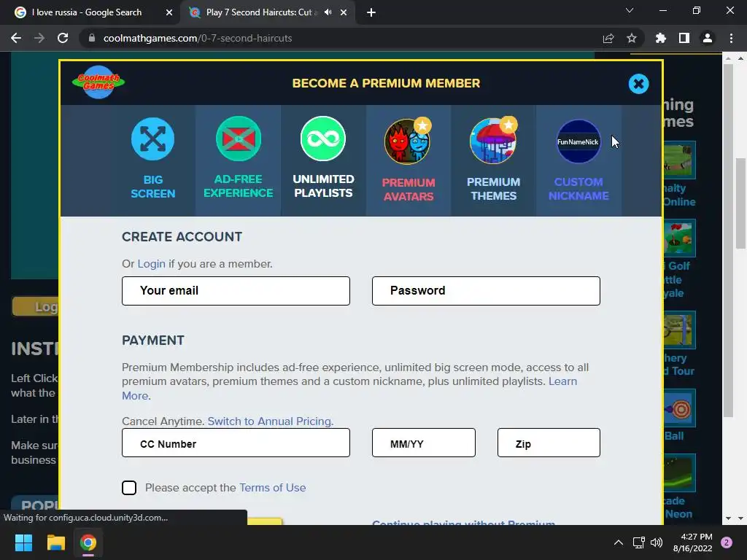The height and width of the screenshot is (560, 747).
Task: Open a new browser tab
Action: [x=371, y=13]
